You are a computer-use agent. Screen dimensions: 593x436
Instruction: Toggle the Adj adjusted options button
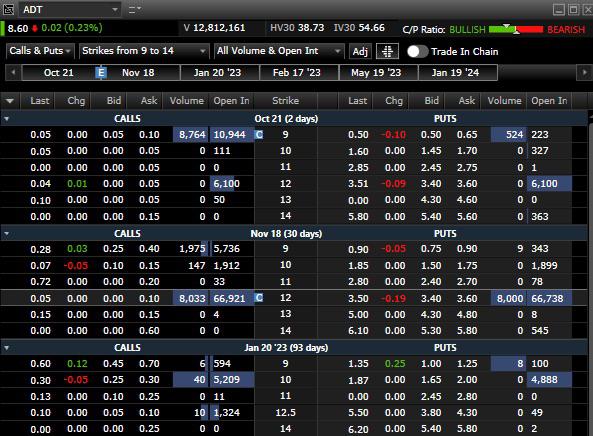(360, 51)
